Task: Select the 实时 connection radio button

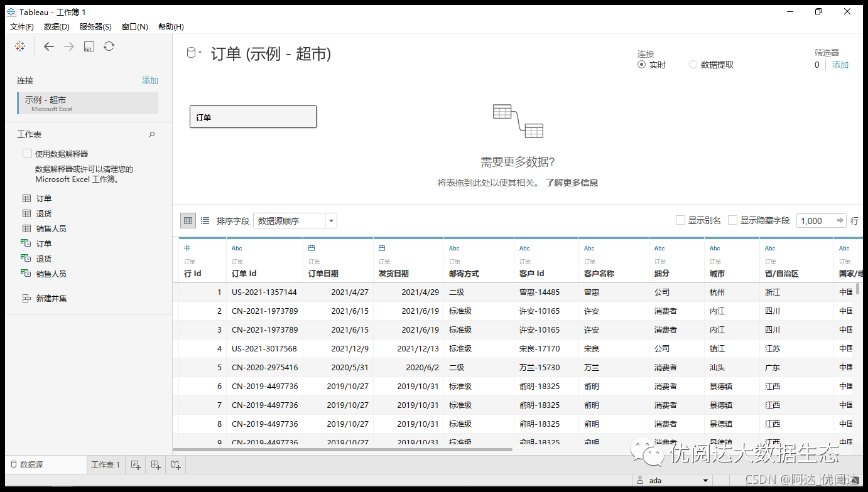Action: [x=641, y=65]
